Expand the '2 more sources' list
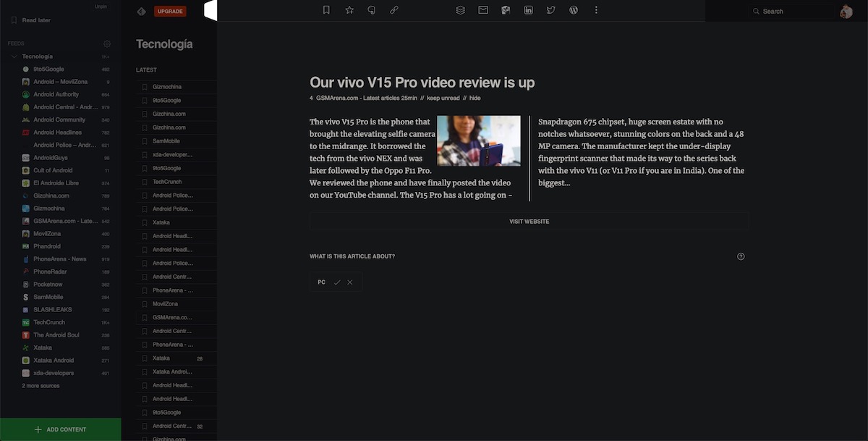Viewport: 868px width, 441px height. pyautogui.click(x=41, y=386)
